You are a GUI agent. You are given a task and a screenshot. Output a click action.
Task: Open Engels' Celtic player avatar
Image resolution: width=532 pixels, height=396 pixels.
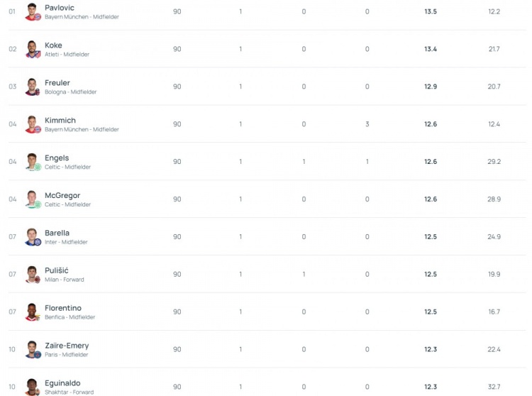tap(33, 162)
